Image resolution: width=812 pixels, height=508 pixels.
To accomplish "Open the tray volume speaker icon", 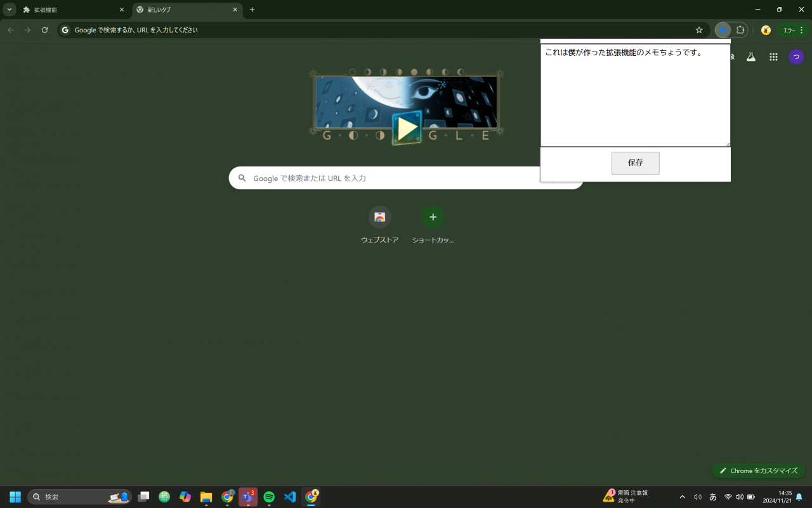I will [x=739, y=497].
